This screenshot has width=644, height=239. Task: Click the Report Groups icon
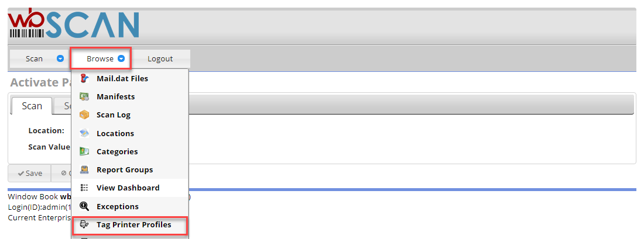[x=84, y=169]
